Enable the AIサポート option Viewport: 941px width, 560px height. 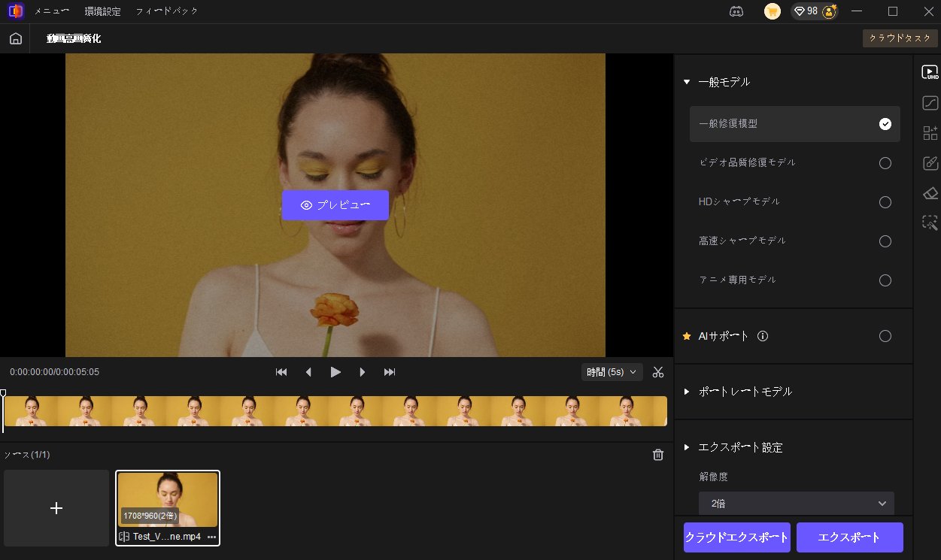point(885,336)
